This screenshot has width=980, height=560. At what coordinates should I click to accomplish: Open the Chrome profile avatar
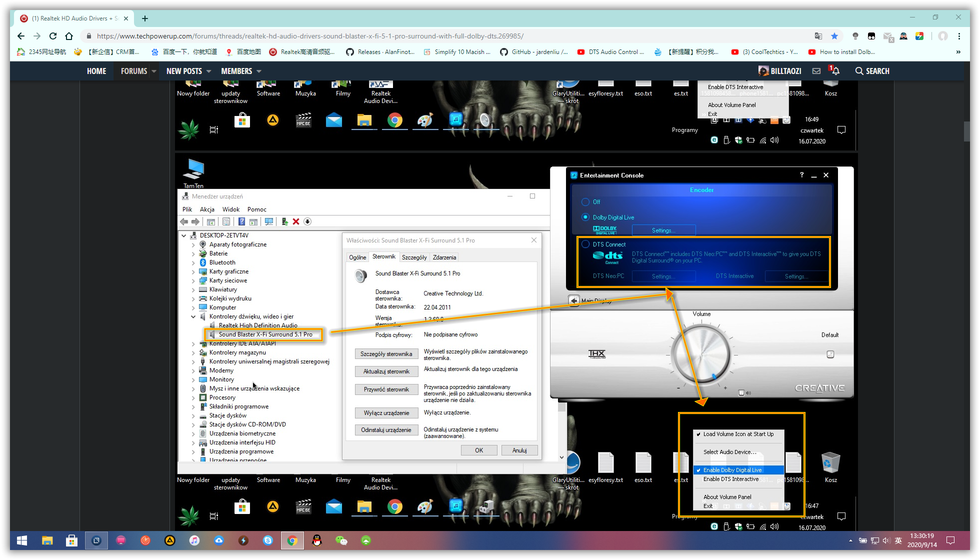[x=943, y=36]
